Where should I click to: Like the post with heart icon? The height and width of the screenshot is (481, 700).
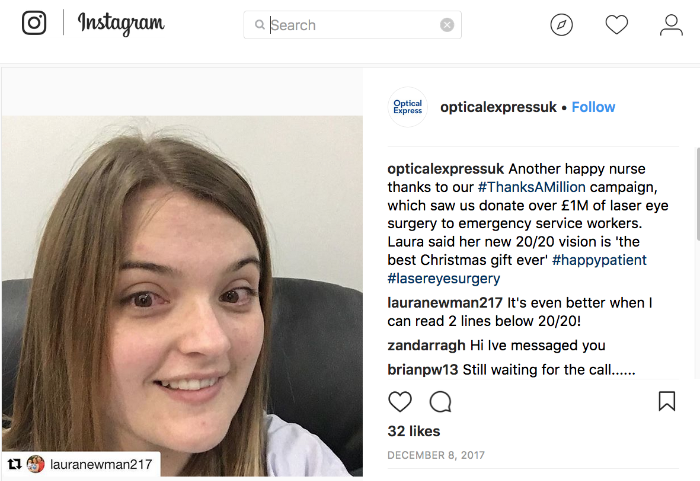tap(400, 401)
